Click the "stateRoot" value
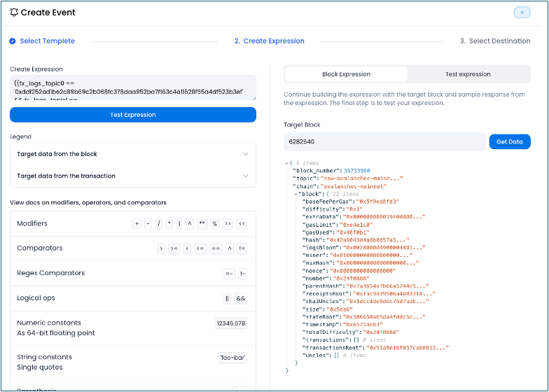Screen dimensions: 549x392 [x=384, y=317]
